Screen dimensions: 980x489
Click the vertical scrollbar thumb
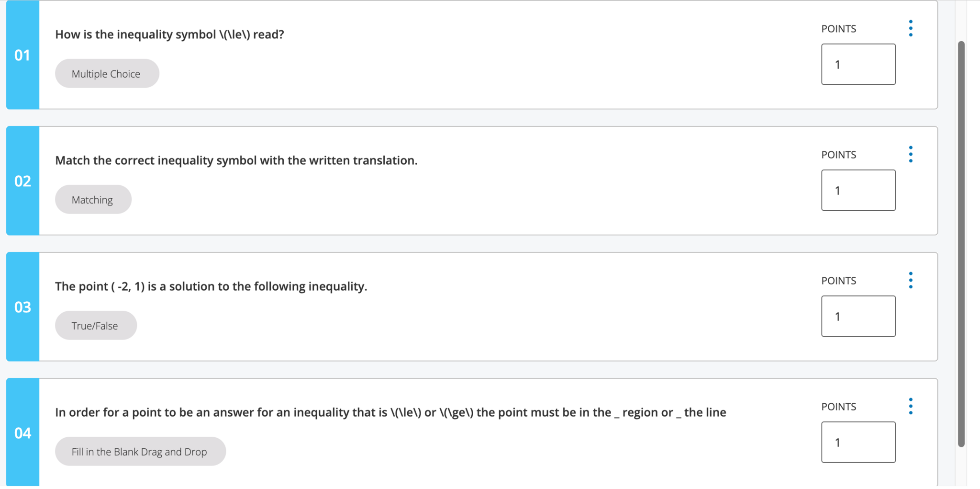[x=961, y=243]
